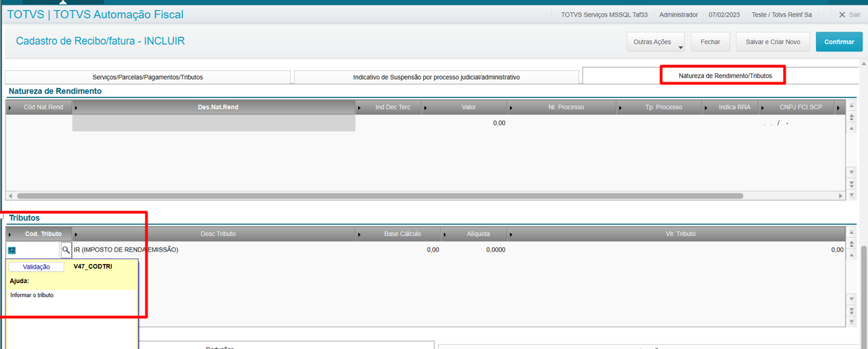This screenshot has width=868, height=349.
Task: Click the arrow marker on Indica RRA header
Action: coord(706,108)
